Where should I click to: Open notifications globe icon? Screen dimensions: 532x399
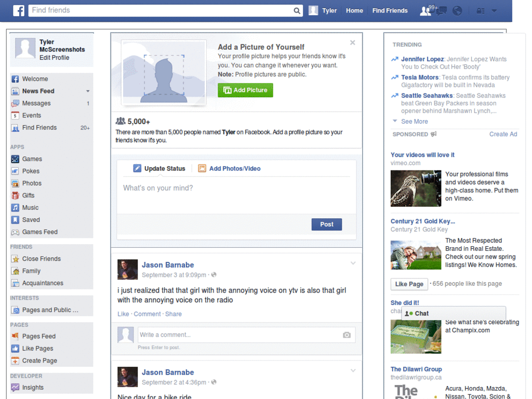(457, 11)
